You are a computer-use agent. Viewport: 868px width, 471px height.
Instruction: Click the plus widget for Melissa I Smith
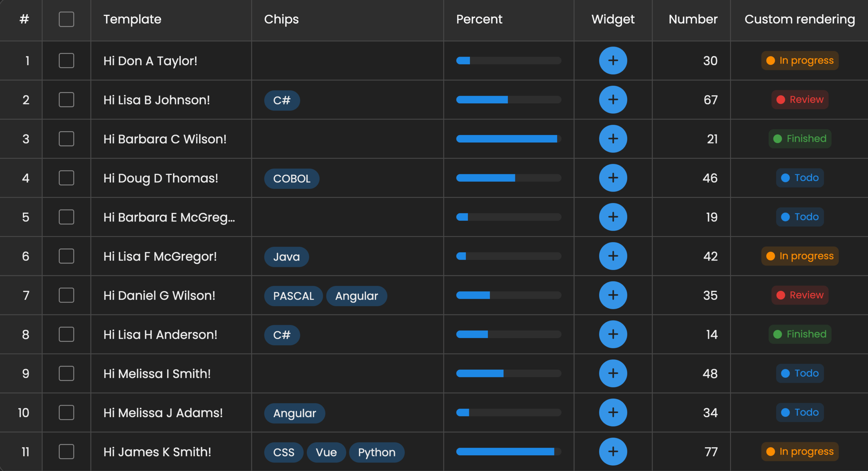(x=613, y=373)
